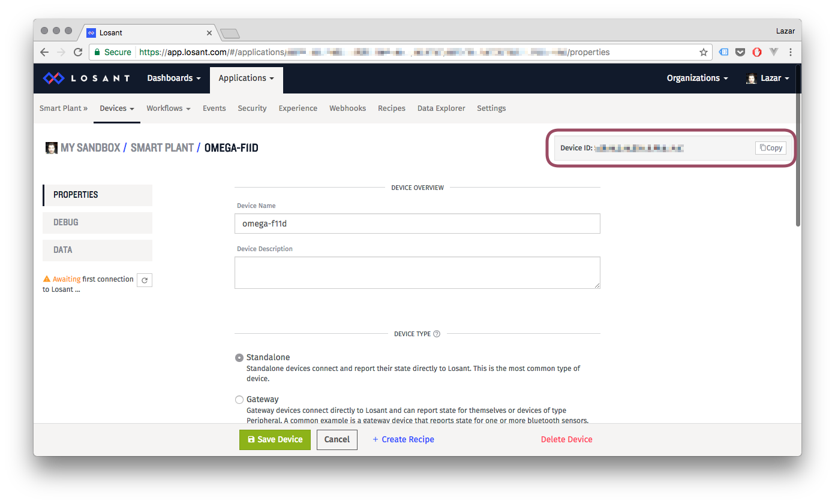Screen dimensions: 835x504
Task: Reload the page with refresh icon
Action: tap(78, 52)
